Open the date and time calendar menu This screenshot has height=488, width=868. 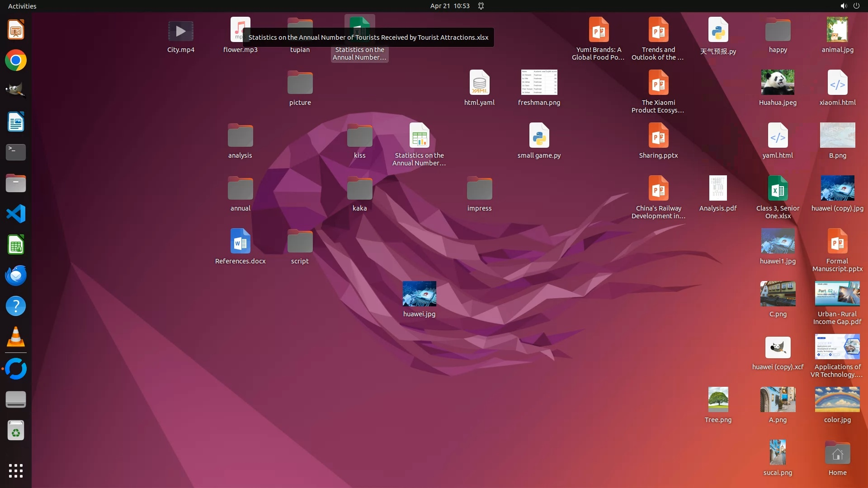tap(449, 6)
